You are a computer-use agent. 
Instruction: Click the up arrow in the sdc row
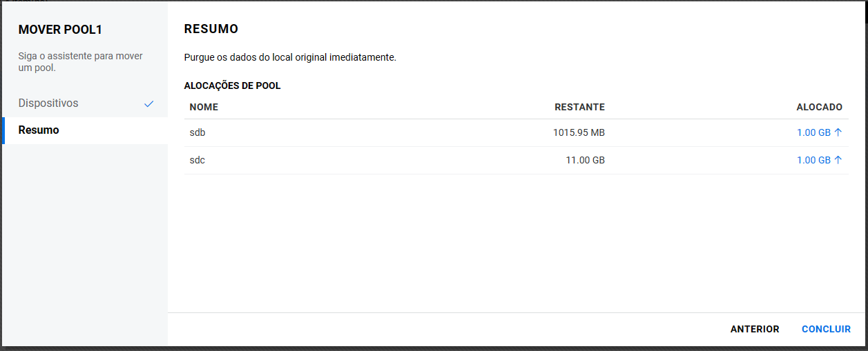pos(838,160)
